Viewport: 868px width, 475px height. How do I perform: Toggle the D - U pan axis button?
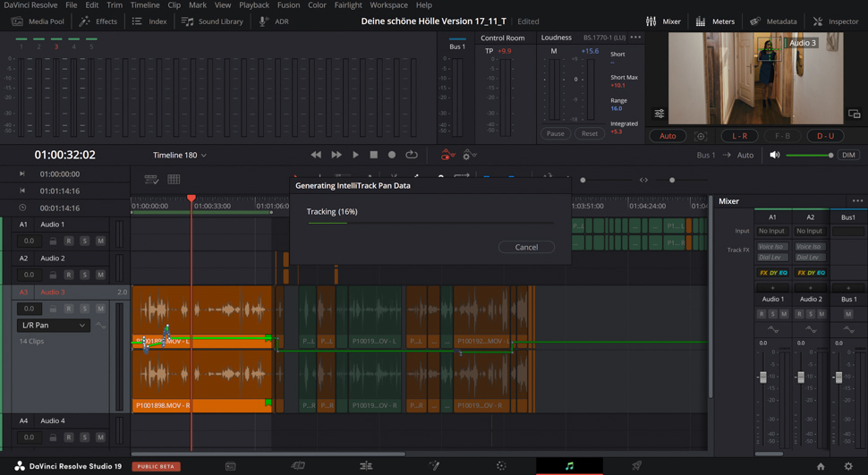825,136
